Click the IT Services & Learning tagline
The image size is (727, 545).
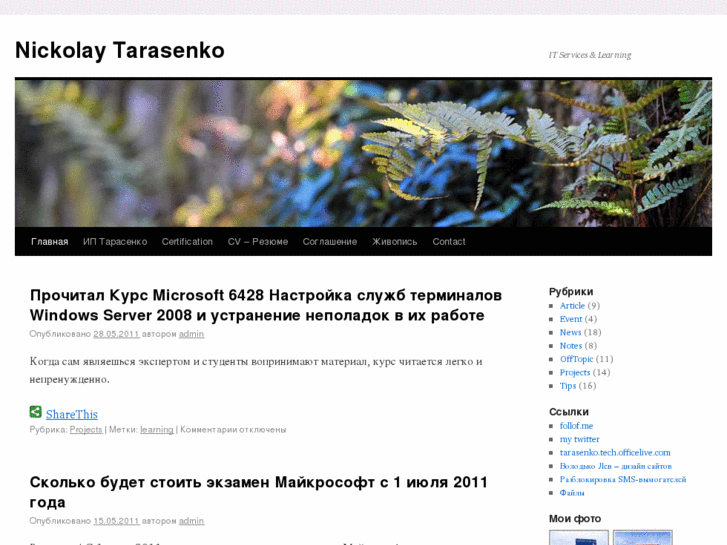point(590,55)
